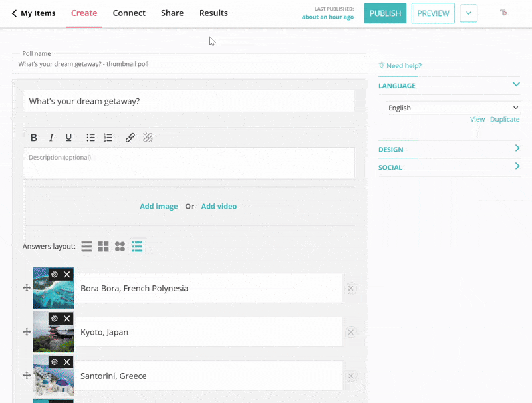Insert a numbered list in the description
Viewport: 532px width, 403px height.
108,138
